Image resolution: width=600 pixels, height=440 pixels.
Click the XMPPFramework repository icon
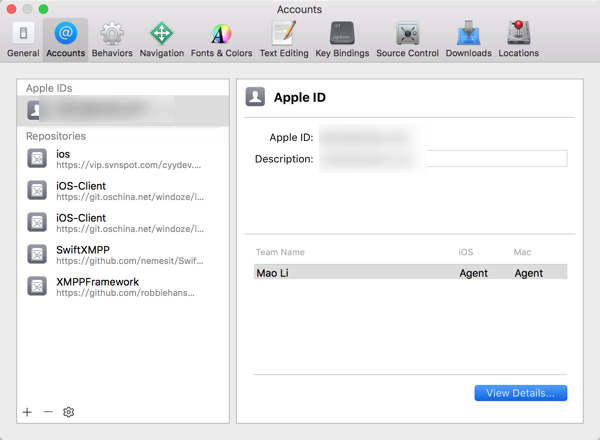click(x=37, y=286)
